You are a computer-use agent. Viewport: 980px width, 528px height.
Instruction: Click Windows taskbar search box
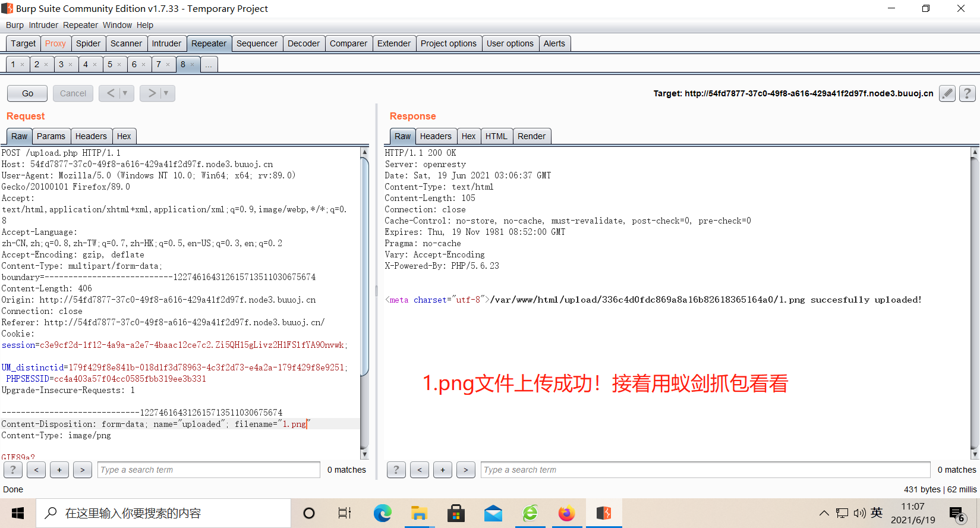pyautogui.click(x=163, y=513)
